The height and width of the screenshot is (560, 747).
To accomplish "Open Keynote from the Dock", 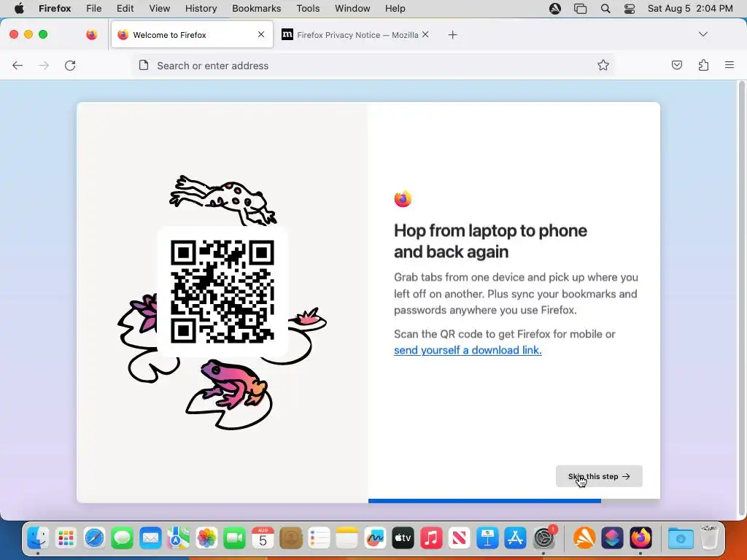I will 487,538.
